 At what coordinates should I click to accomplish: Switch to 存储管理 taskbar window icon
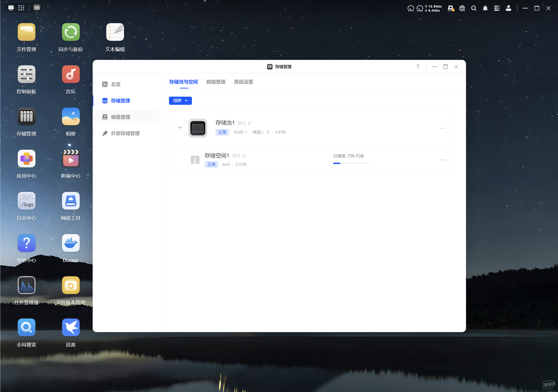point(37,8)
